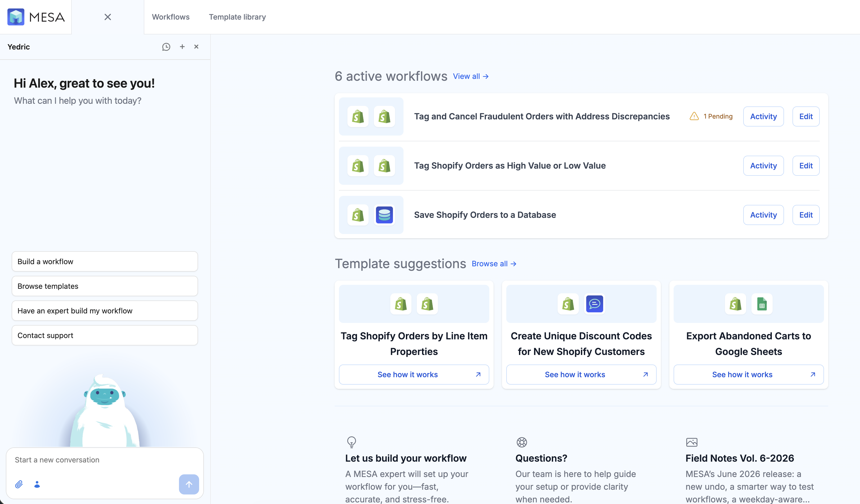The image size is (860, 504).
Task: Click the database icon in Save Shopify Orders row
Action: (384, 215)
